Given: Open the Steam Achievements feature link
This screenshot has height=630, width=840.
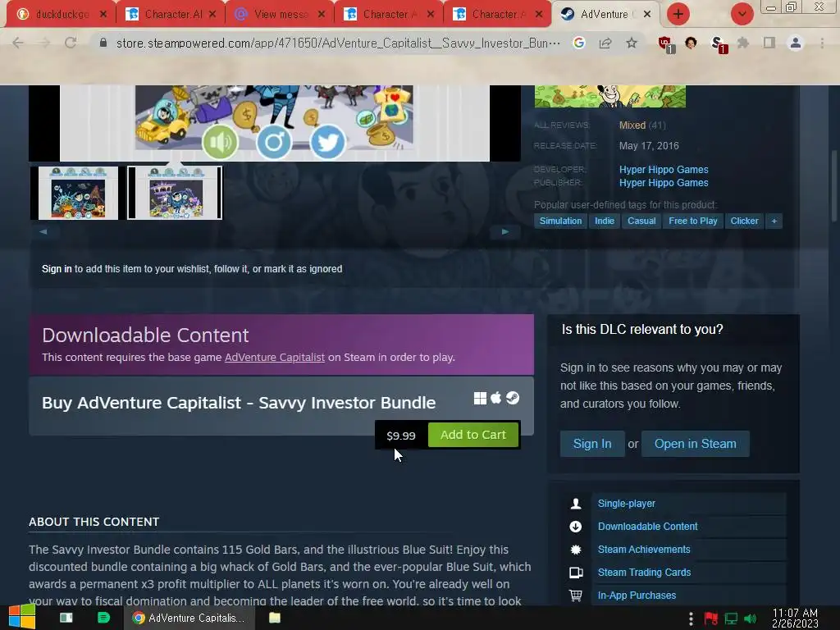Looking at the screenshot, I should 644,550.
